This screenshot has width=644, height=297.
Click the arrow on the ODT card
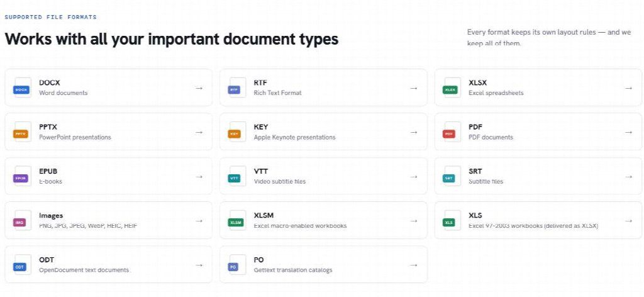click(199, 266)
